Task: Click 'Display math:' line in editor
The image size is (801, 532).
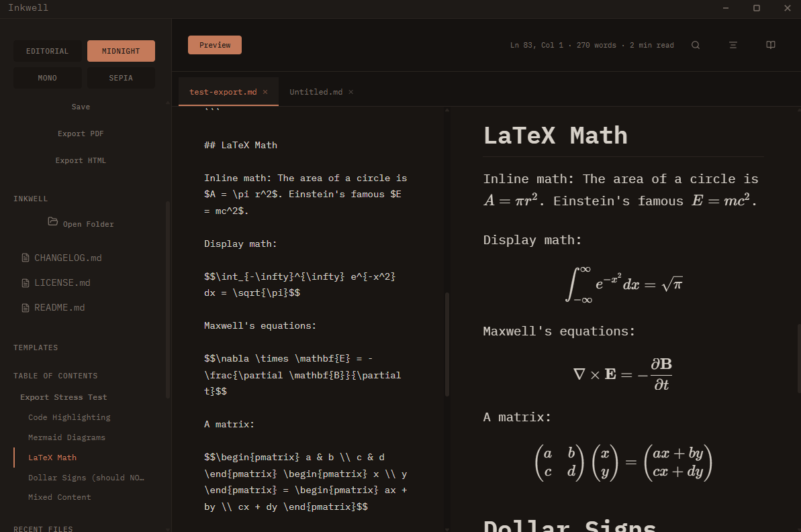Action: click(x=240, y=244)
